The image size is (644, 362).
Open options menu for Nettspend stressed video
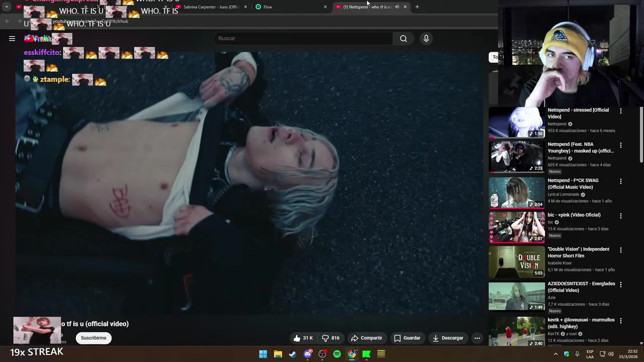pos(620,111)
